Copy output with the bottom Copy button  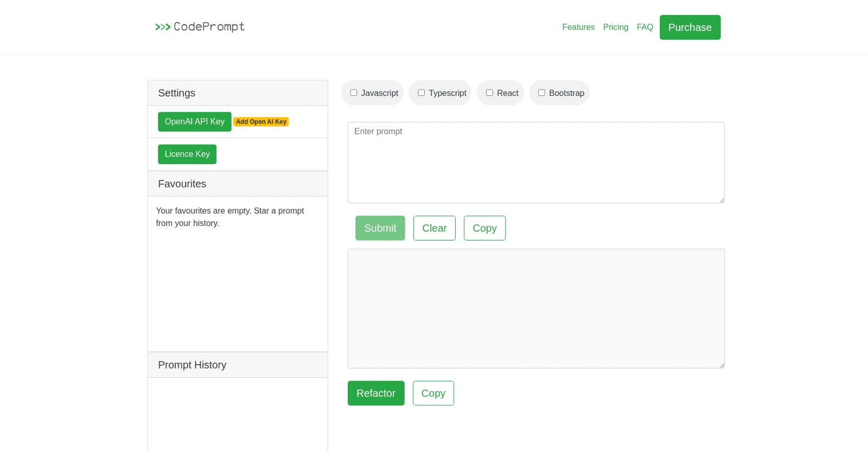(x=433, y=393)
